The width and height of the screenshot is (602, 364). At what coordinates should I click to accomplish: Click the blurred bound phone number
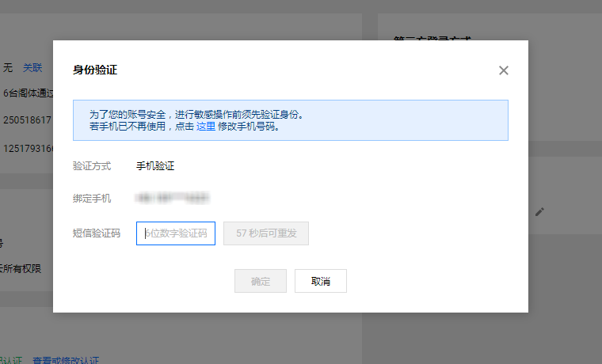point(173,198)
